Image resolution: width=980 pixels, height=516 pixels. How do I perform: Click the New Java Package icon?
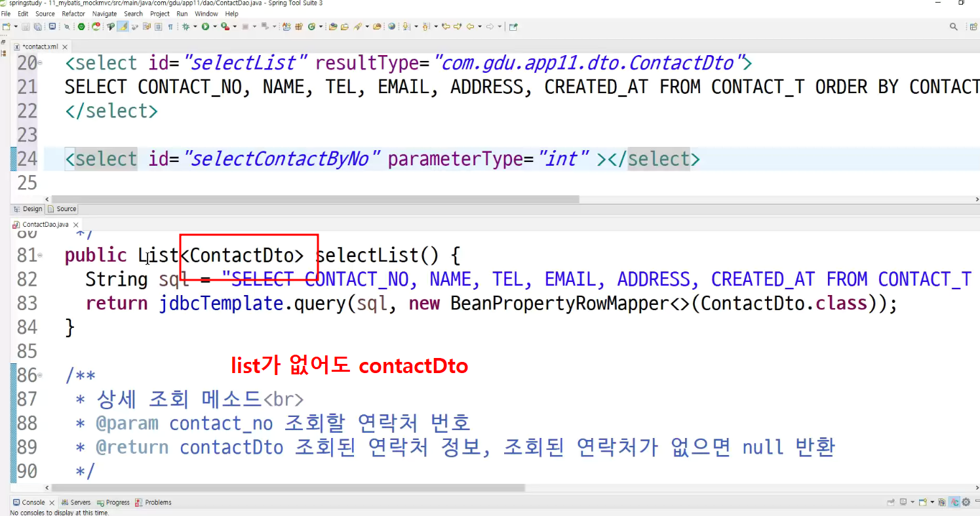299,27
